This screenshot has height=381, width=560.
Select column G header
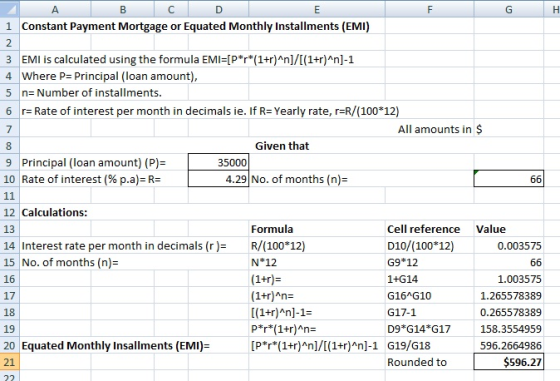pyautogui.click(x=509, y=9)
